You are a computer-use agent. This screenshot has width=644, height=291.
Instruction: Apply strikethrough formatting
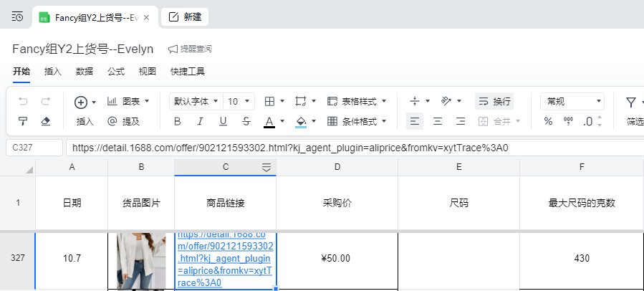pyautogui.click(x=246, y=121)
